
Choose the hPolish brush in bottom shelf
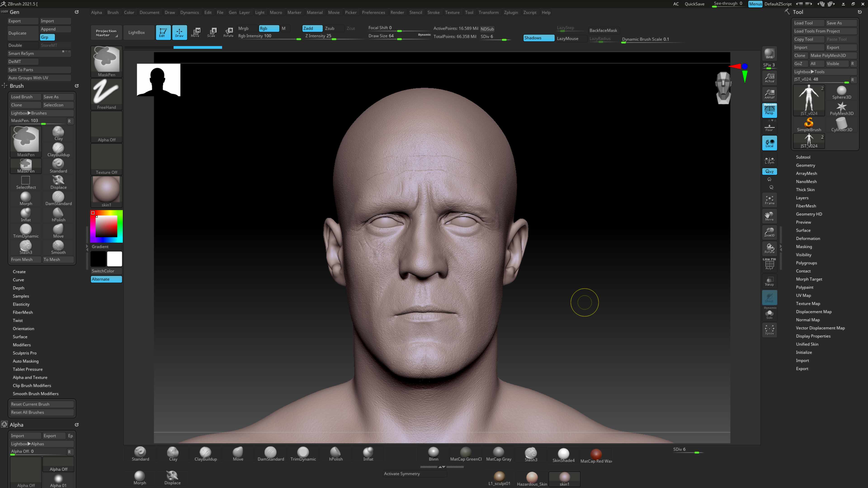pos(336,454)
